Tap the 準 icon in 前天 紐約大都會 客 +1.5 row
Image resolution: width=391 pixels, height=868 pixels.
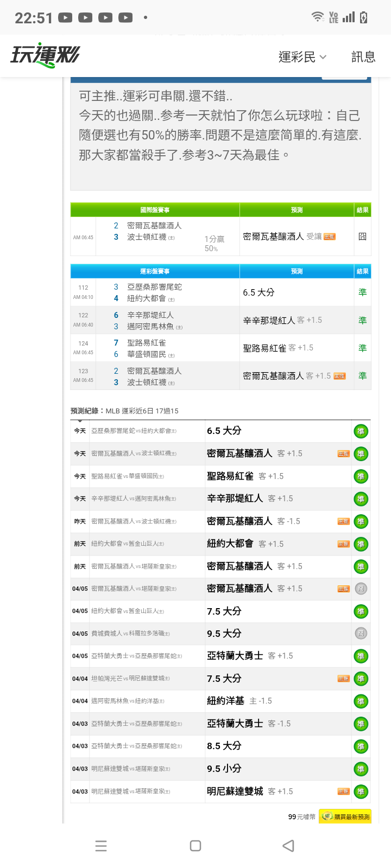pos(361,544)
